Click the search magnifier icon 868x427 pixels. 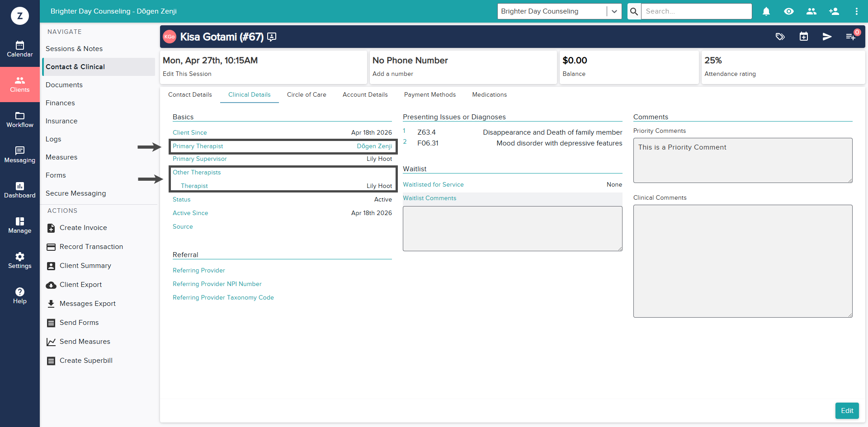point(634,11)
